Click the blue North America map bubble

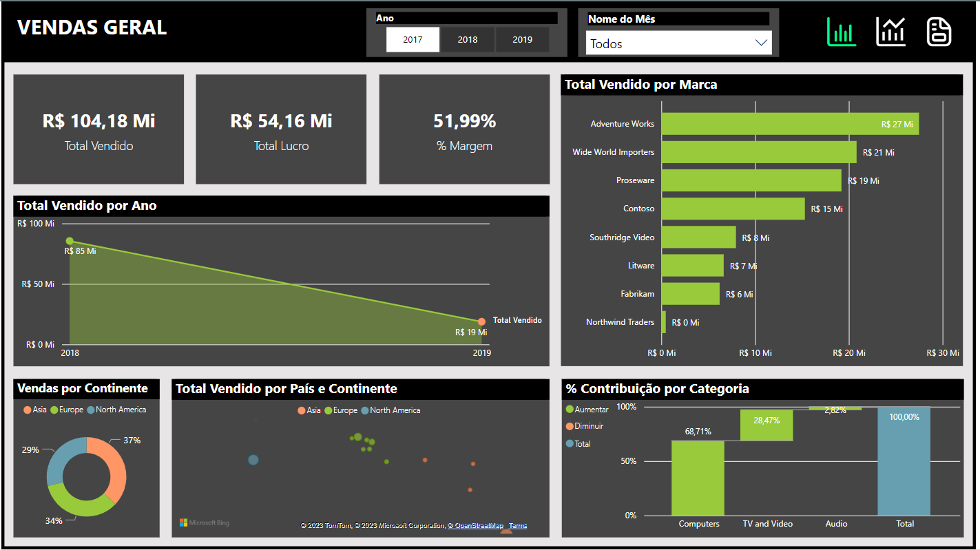point(253,460)
